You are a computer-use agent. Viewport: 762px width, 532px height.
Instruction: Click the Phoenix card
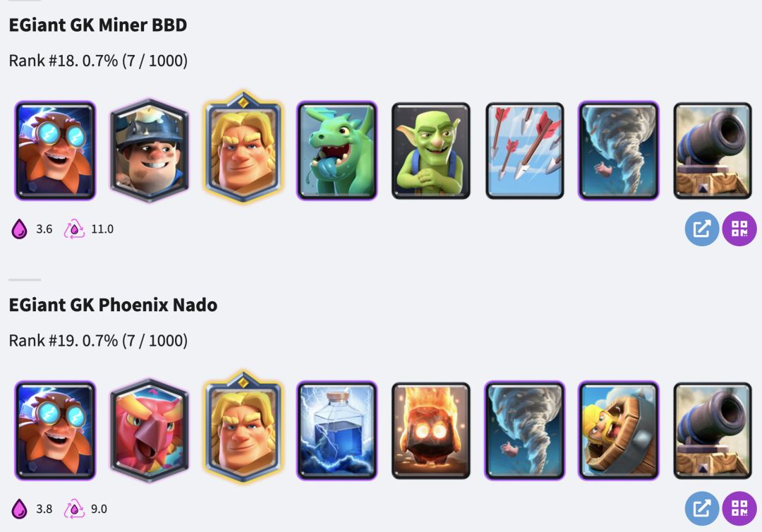coord(149,430)
